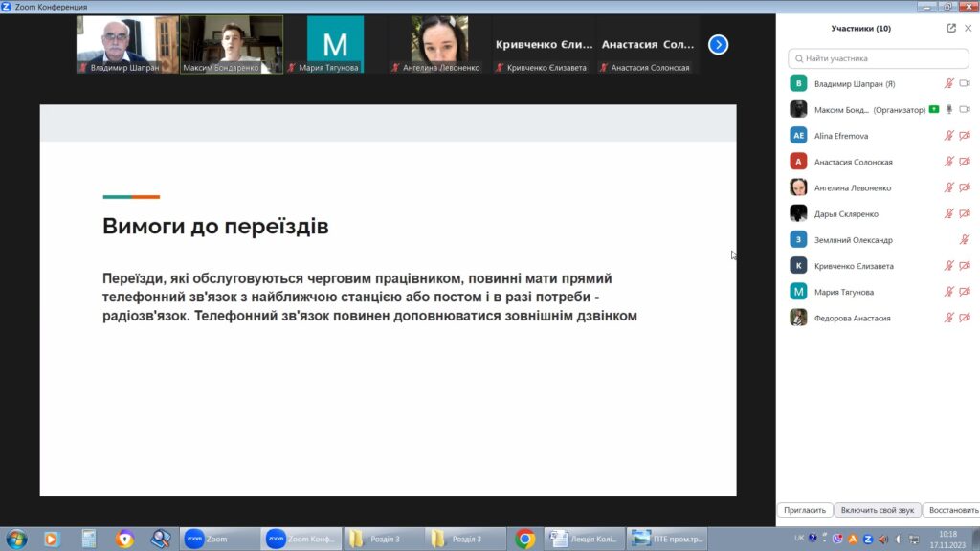The width and height of the screenshot is (980, 551).
Task: Click the volume speaker icon in tray
Action: point(882,539)
